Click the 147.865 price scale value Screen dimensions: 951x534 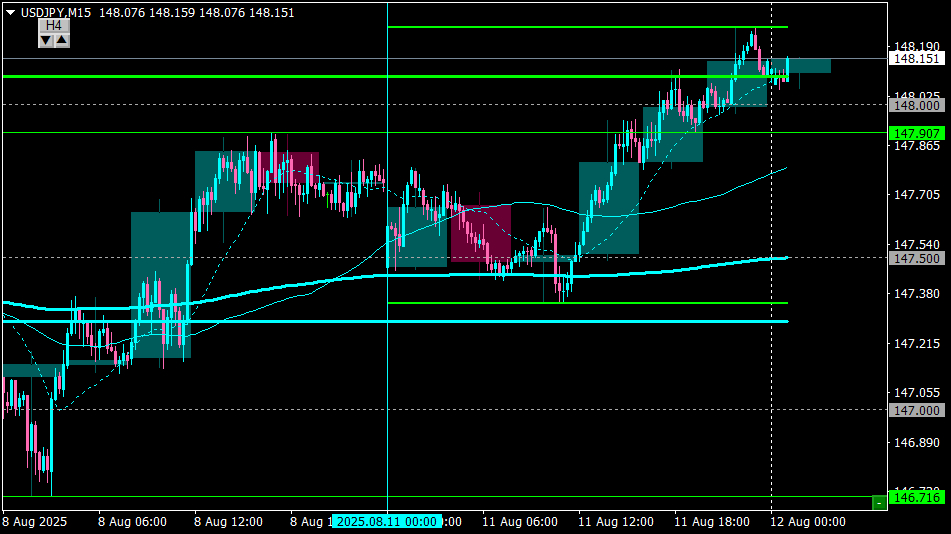[916, 146]
